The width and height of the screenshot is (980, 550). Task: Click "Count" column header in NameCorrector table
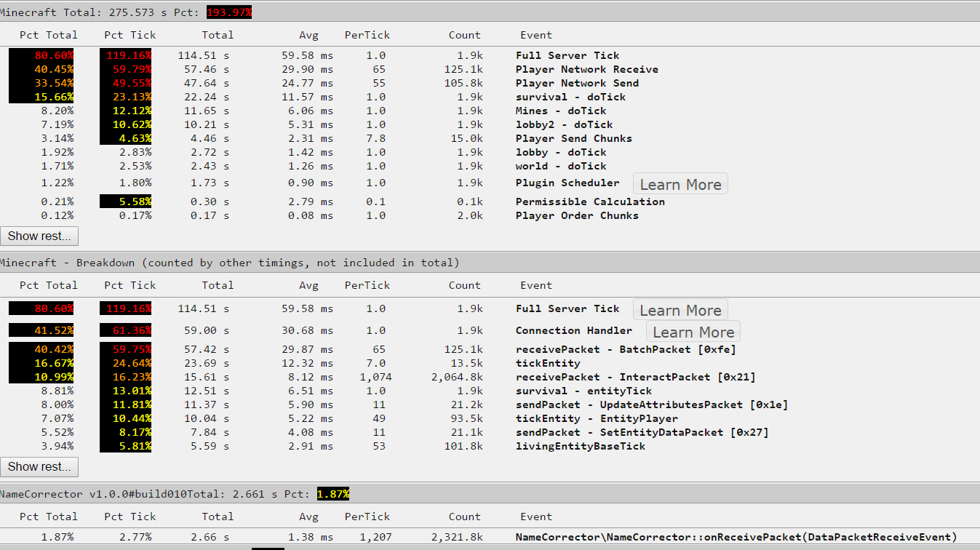pyautogui.click(x=465, y=517)
